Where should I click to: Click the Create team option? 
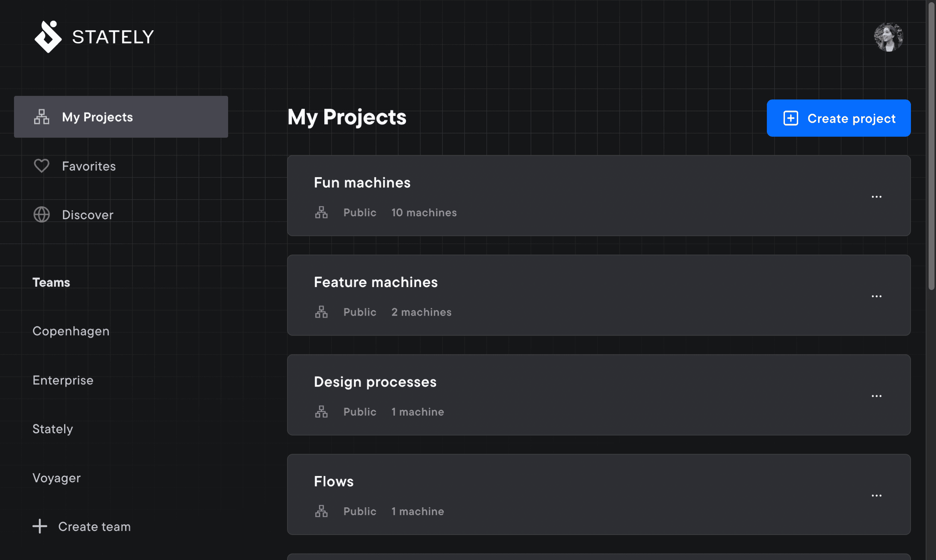[x=94, y=526]
